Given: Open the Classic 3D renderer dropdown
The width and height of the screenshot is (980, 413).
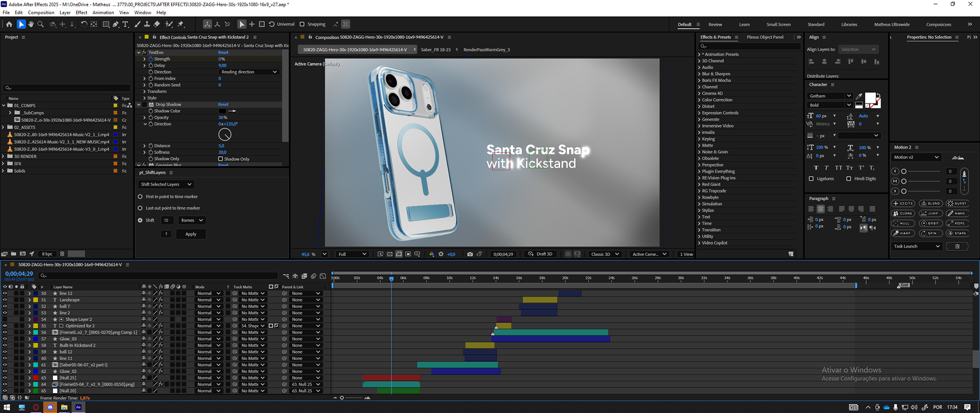Looking at the screenshot, I should [x=604, y=254].
